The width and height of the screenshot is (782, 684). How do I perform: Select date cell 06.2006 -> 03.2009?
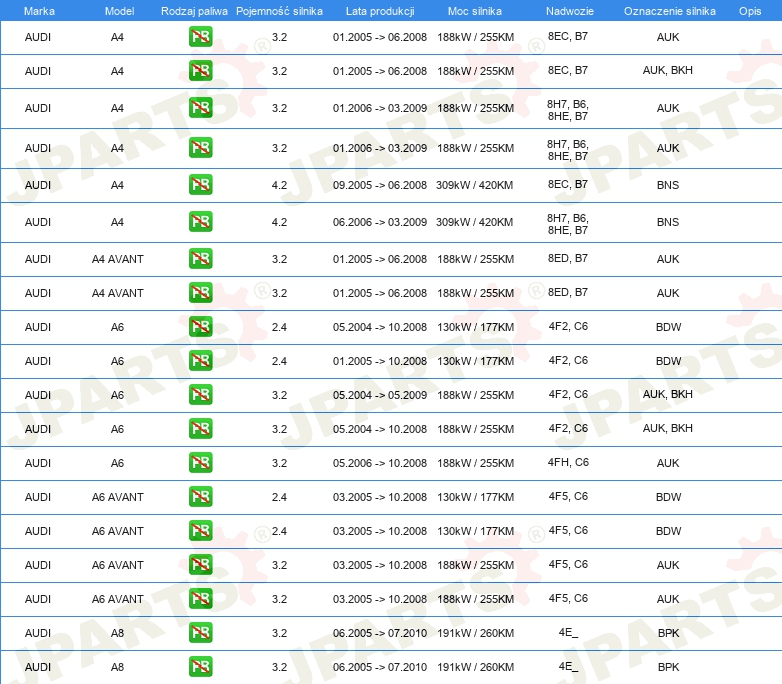click(380, 222)
